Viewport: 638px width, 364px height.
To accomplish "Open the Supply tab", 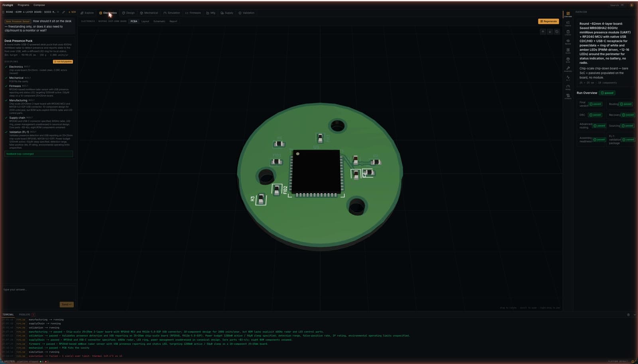I will pyautogui.click(x=227, y=13).
